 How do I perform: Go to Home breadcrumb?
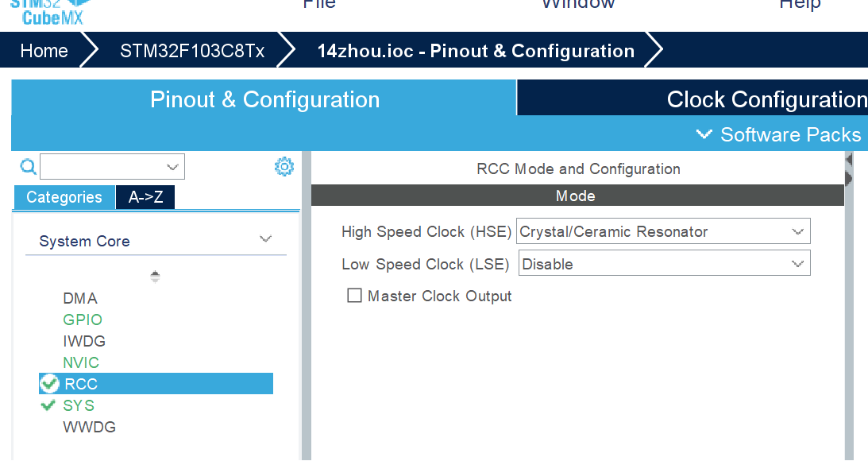pyautogui.click(x=44, y=51)
